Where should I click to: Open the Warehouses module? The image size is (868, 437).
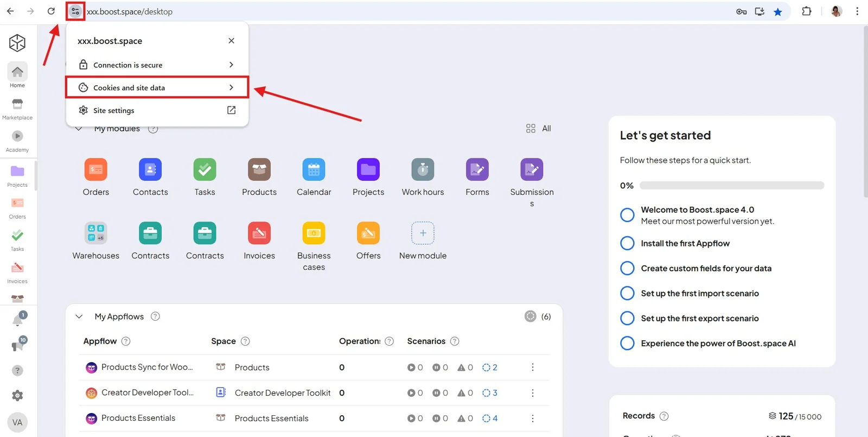pos(96,241)
